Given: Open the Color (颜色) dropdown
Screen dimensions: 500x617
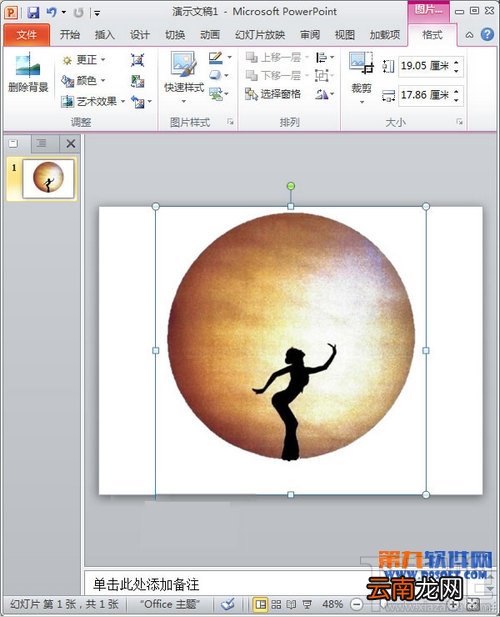Looking at the screenshot, I should tap(84, 81).
